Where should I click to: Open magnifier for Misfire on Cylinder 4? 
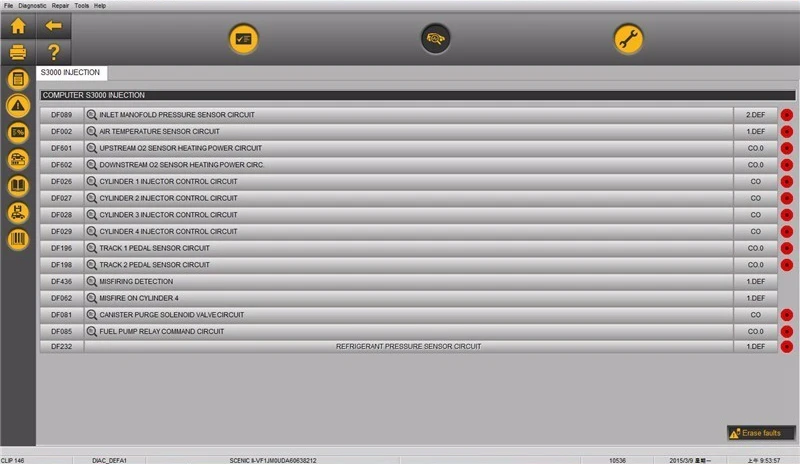tap(91, 298)
